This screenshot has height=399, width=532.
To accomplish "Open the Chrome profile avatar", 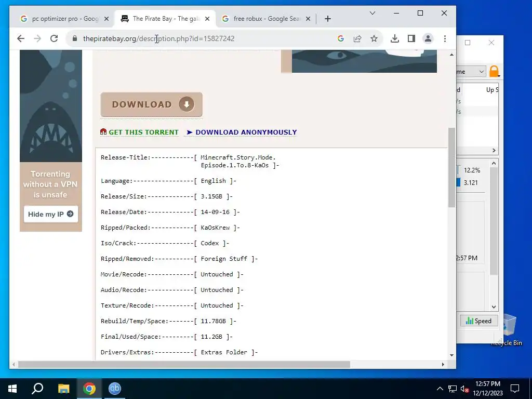I will pos(428,38).
